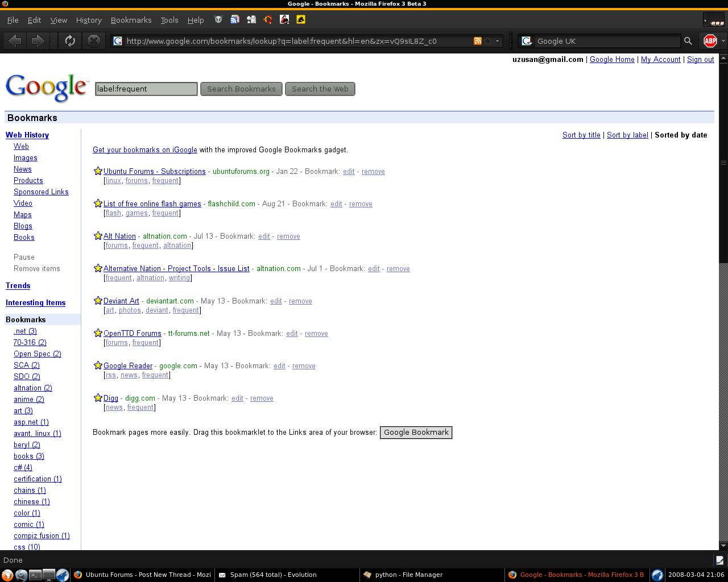
Task: Open the history dropdown beside Forward button
Action: pos(53,41)
